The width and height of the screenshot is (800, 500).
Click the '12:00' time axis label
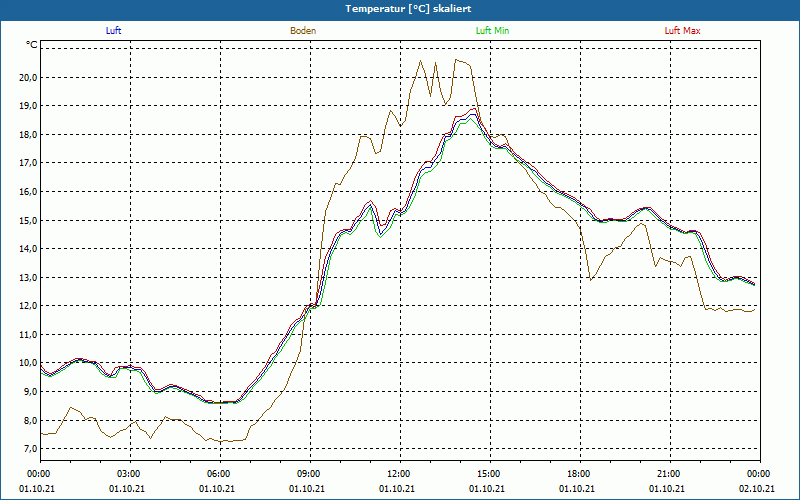[x=400, y=474]
